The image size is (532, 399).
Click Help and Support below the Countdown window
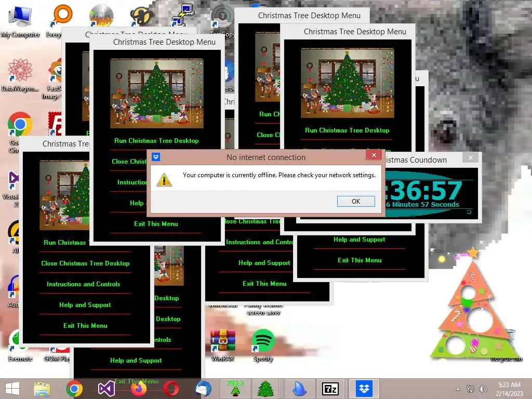pos(360,240)
